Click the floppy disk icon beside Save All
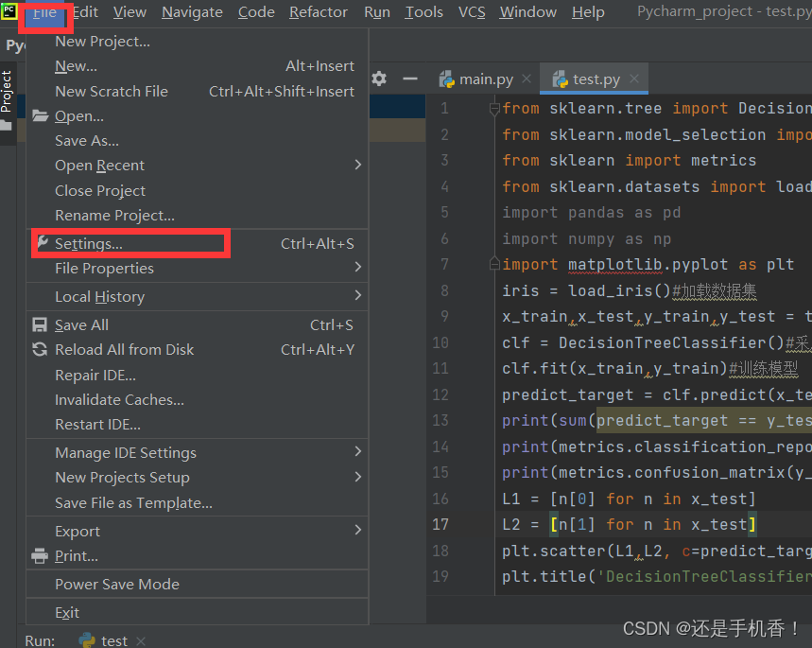812x648 pixels. (x=40, y=325)
